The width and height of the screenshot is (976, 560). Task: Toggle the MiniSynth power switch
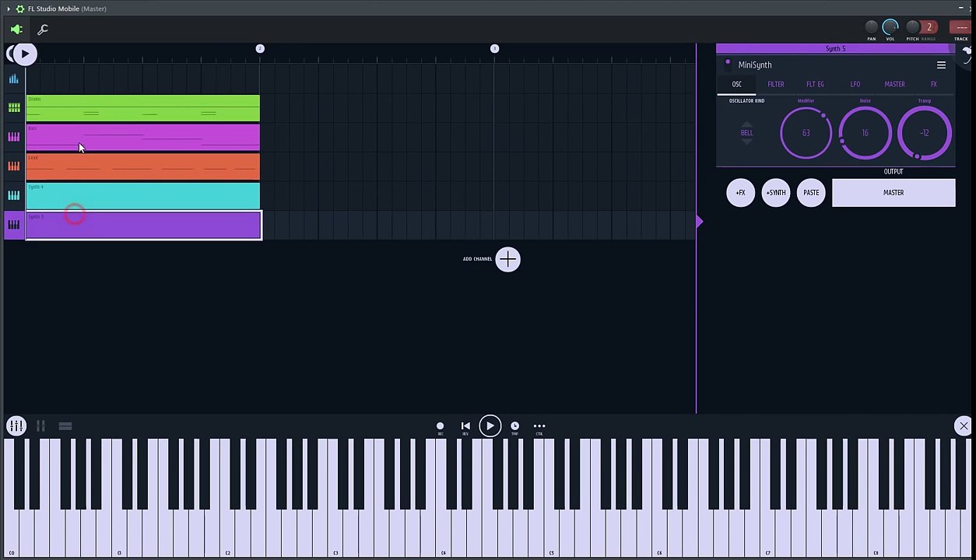click(x=728, y=65)
